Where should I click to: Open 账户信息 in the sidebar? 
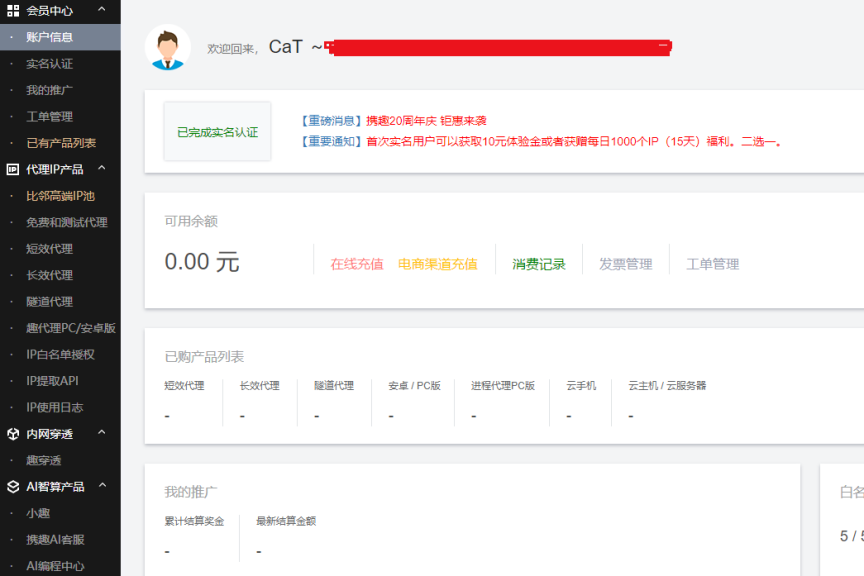pos(48,37)
